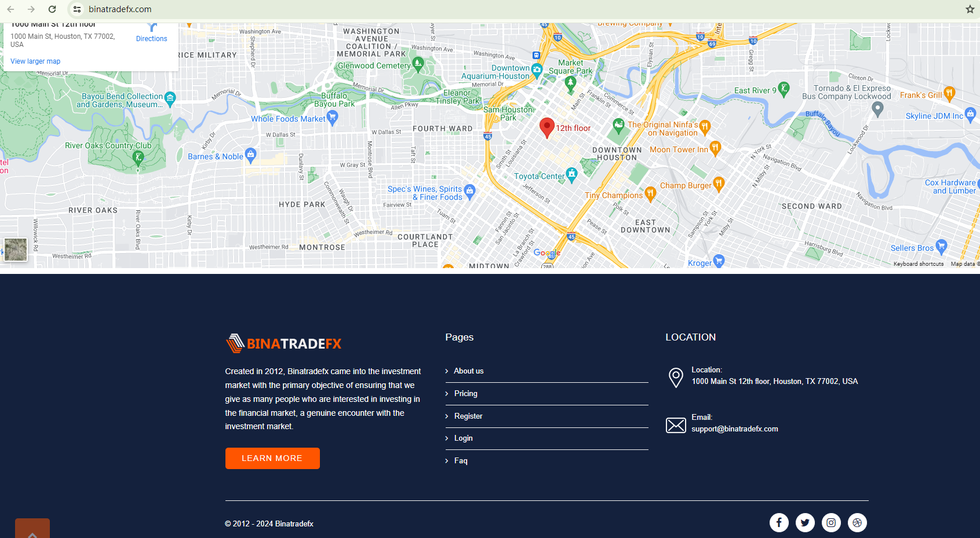This screenshot has height=538, width=980.
Task: Click the River Oaks Country Club marker
Action: pyautogui.click(x=138, y=158)
